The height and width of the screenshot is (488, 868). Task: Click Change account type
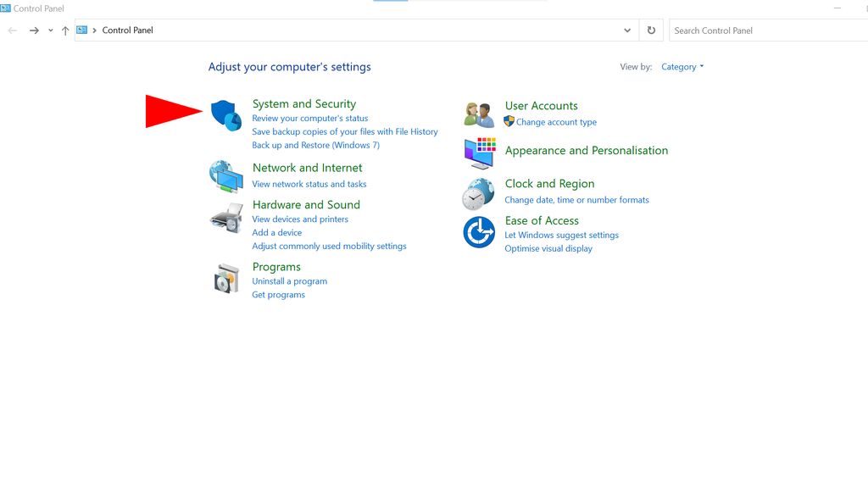[x=555, y=122]
